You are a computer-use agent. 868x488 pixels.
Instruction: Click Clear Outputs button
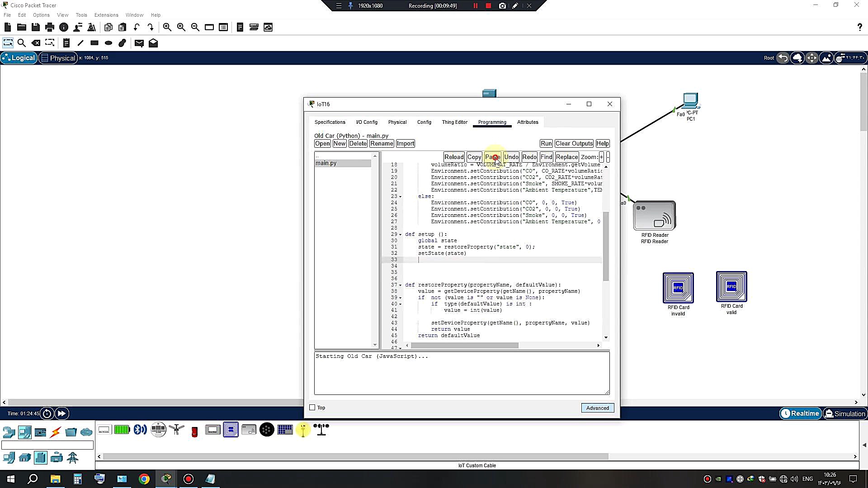tap(574, 143)
